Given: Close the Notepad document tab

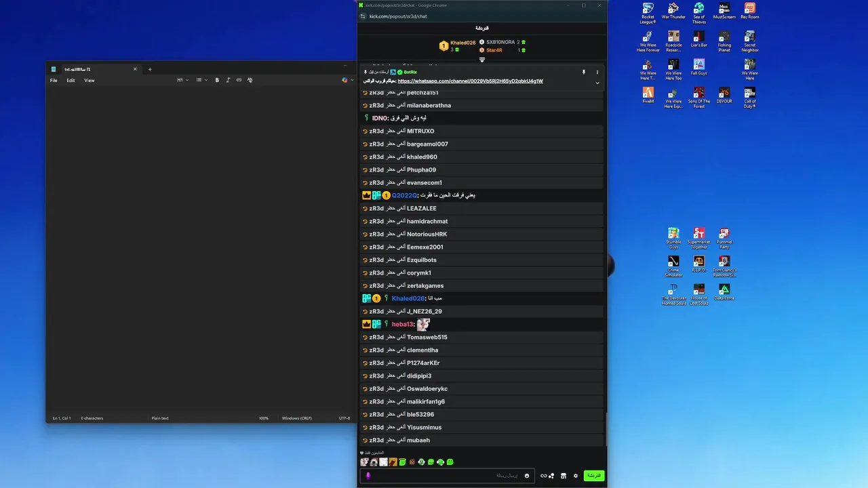Looking at the screenshot, I should click(135, 69).
